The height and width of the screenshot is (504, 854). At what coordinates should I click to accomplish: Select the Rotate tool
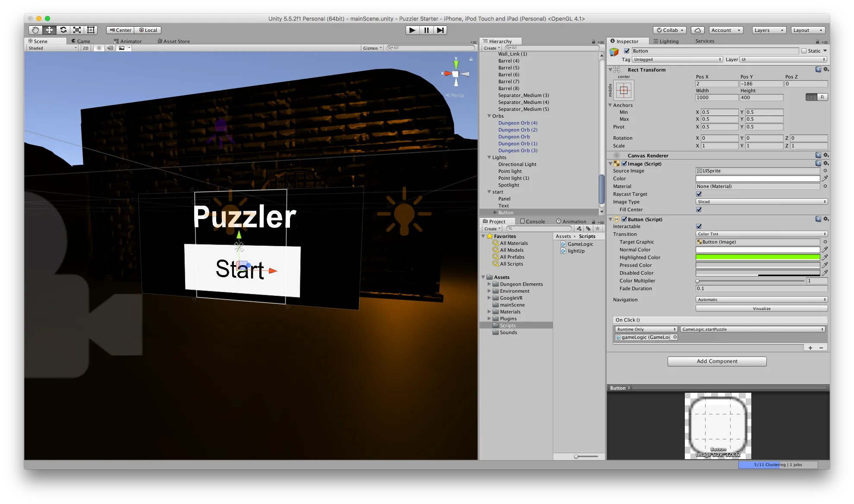click(63, 30)
